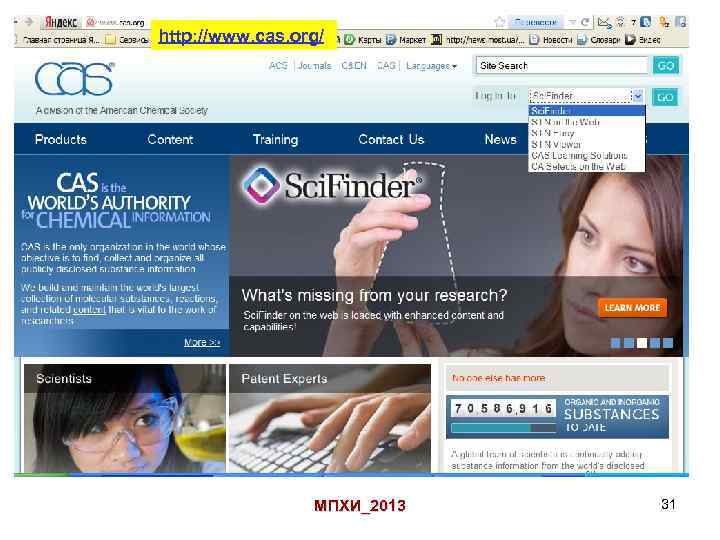Select CA Selects on the Web option
Viewport: 720px width, 540px height.
coord(586,166)
